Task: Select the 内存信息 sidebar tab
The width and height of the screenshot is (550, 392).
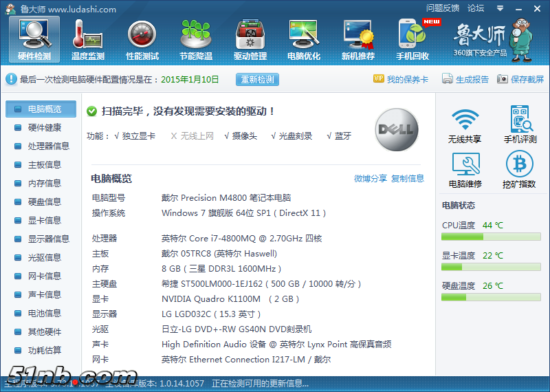Action: (x=41, y=183)
